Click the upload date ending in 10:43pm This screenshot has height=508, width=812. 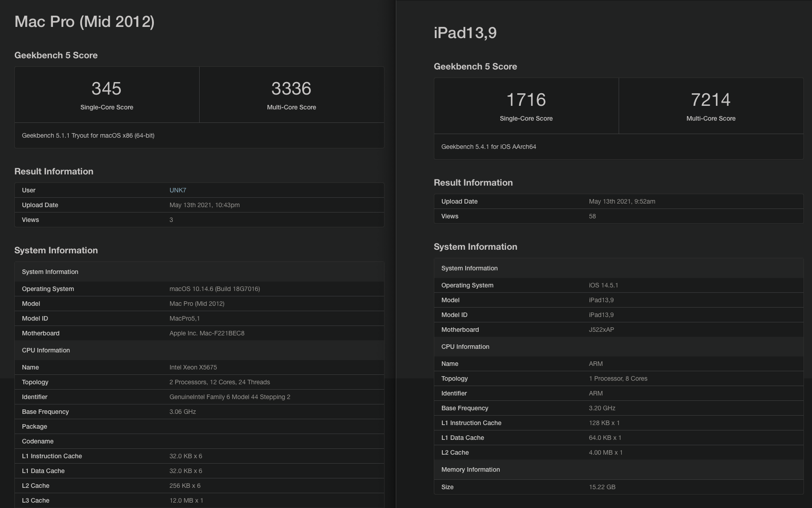tap(205, 205)
